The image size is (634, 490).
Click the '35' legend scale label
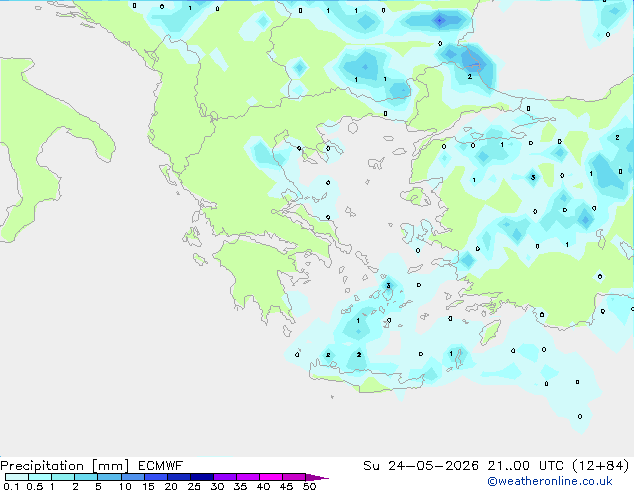click(240, 486)
